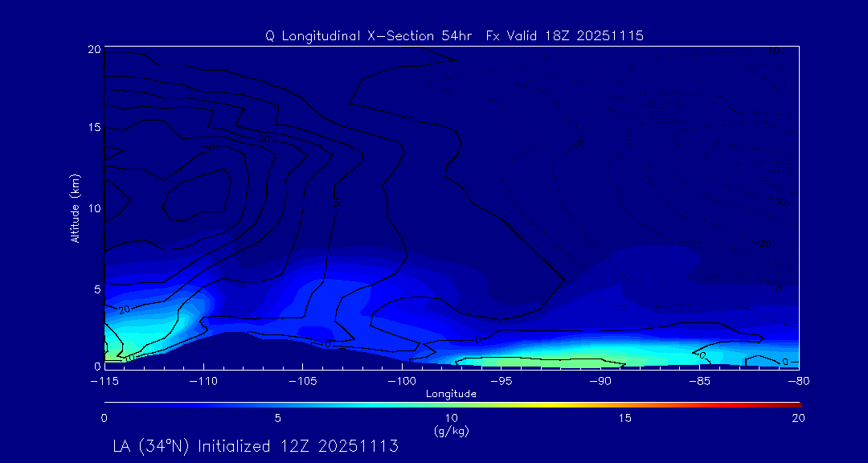Click altitude axis tick label '5'
Screen dimensions: 868x463
(x=97, y=289)
